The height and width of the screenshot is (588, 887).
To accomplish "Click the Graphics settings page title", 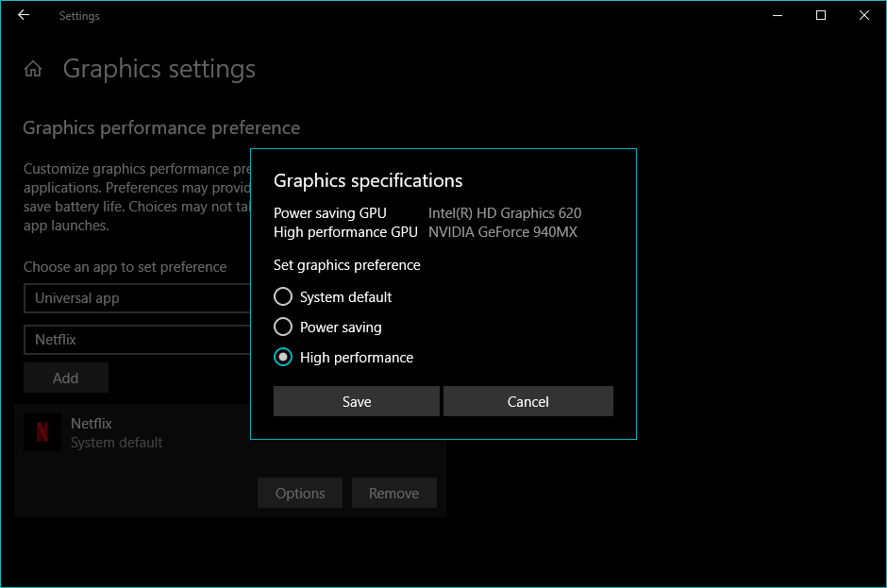I will tap(159, 69).
